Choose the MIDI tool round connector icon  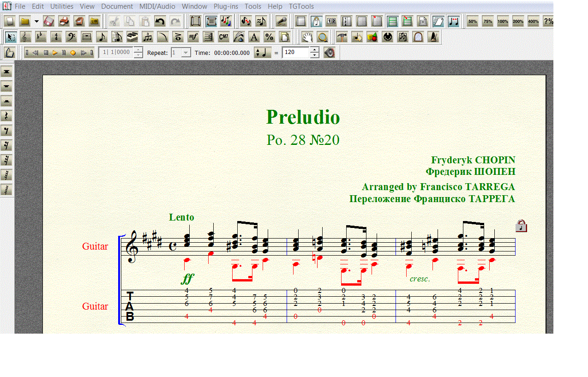click(387, 37)
